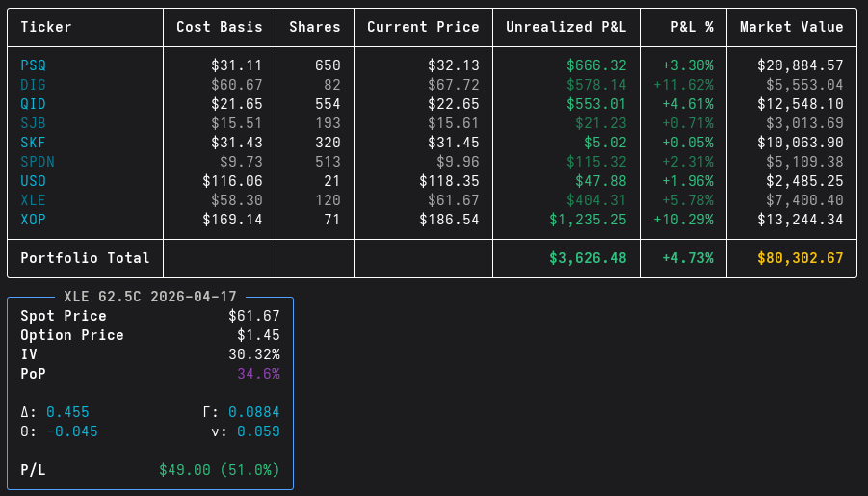This screenshot has width=868, height=496.
Task: Click total market value $80,302.67
Action: 801,258
